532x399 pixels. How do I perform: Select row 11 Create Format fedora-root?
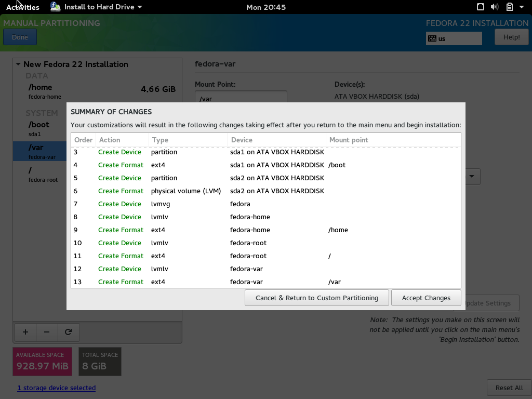coord(266,256)
